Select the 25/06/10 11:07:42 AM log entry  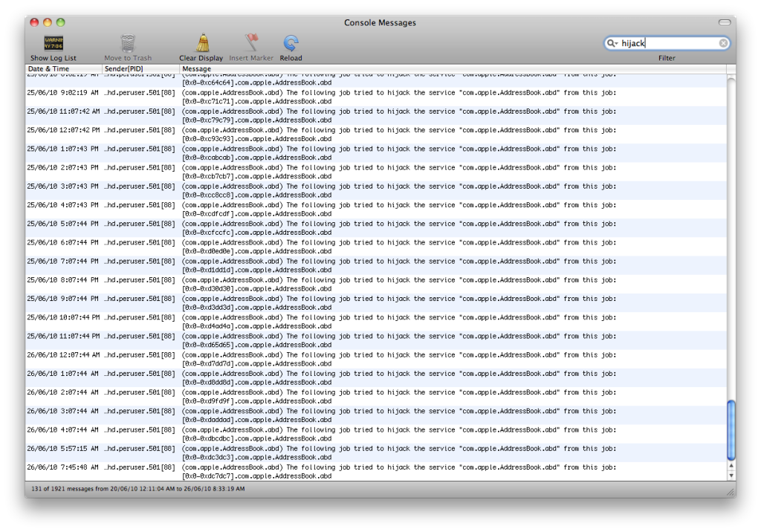click(376, 115)
